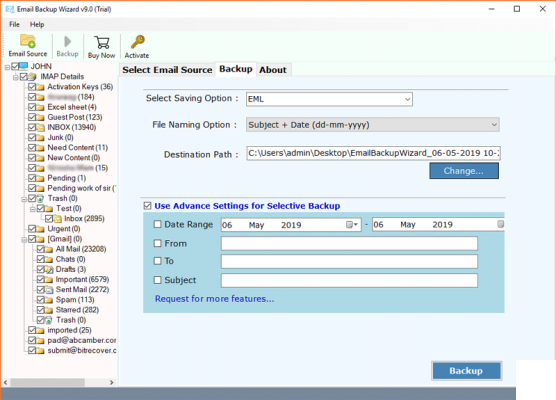Click the folder tree scroll right arrow

coord(112,382)
